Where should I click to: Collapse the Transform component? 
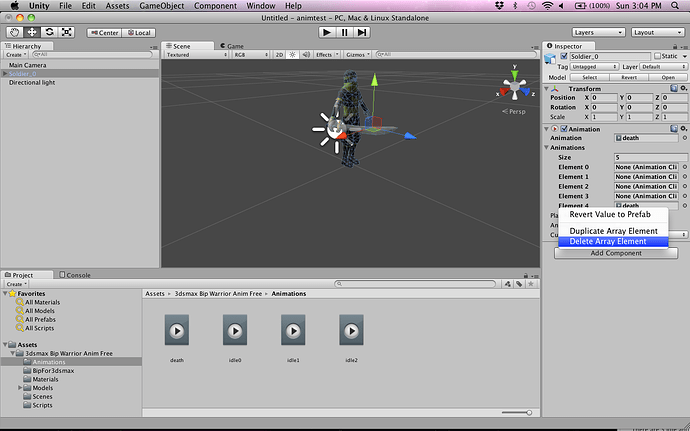pyautogui.click(x=547, y=89)
